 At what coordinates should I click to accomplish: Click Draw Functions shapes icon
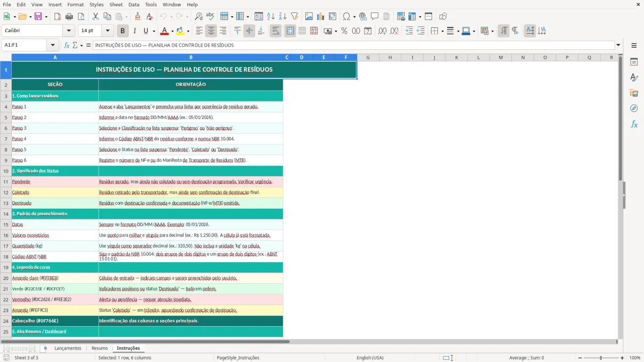pyautogui.click(x=443, y=17)
